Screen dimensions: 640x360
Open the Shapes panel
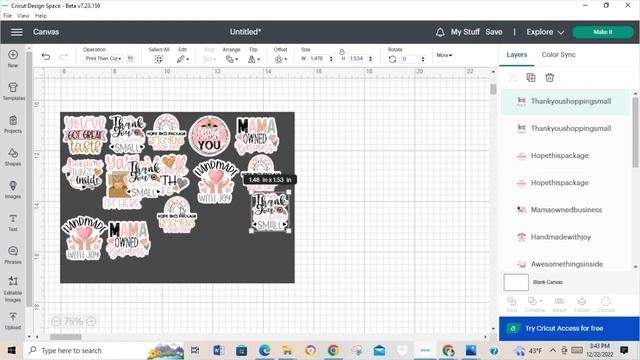[13, 157]
